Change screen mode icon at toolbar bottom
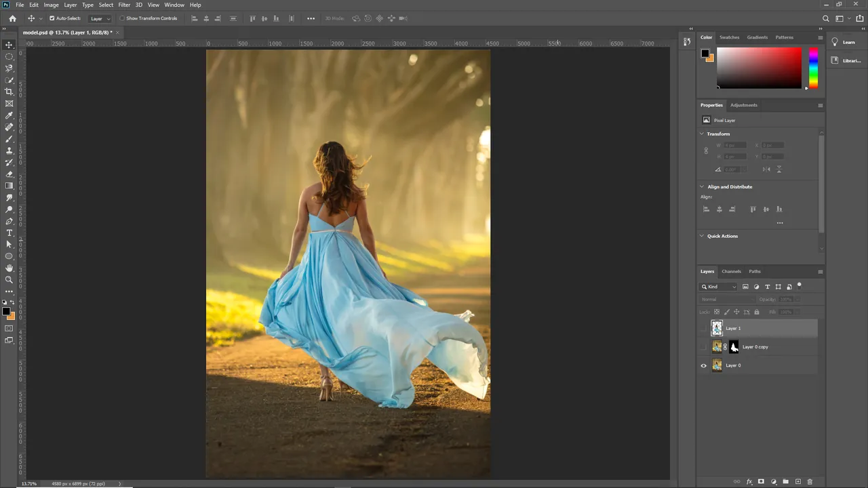Image resolution: width=868 pixels, height=488 pixels. click(9, 340)
